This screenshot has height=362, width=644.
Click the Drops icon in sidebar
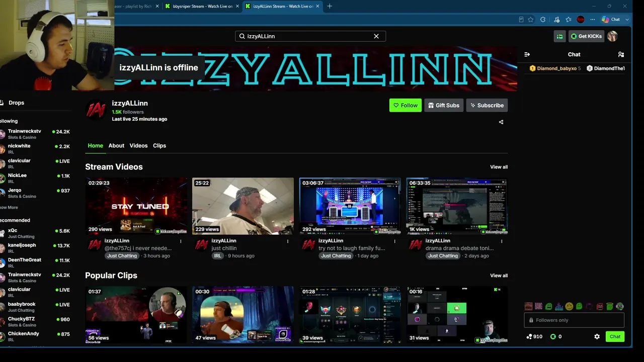click(2, 103)
